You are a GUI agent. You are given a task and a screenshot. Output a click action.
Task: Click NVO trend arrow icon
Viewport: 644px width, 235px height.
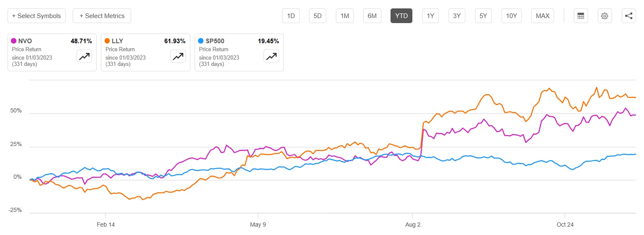(84, 56)
